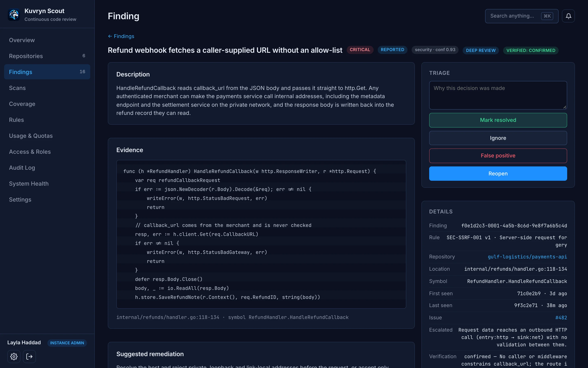Select Findings in the sidebar
This screenshot has width=588, height=368.
tap(47, 72)
